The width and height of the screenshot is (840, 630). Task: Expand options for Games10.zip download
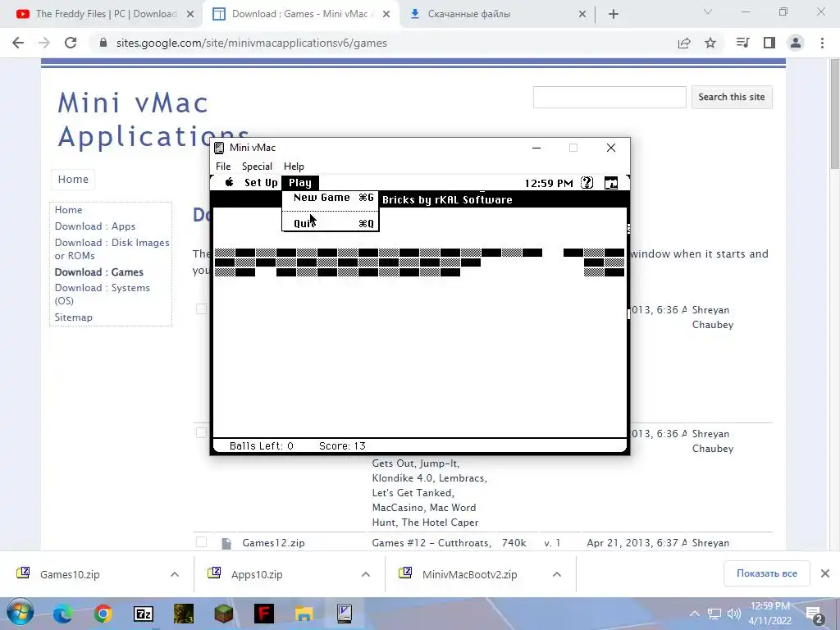click(x=175, y=574)
